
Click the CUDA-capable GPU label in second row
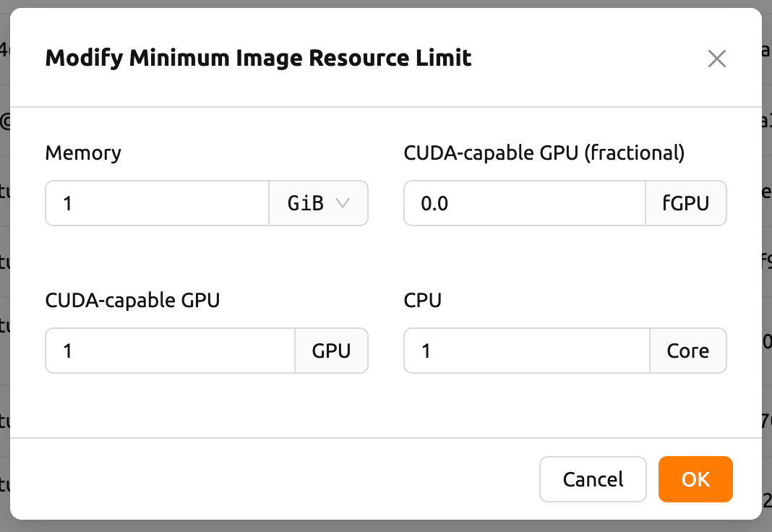coord(132,300)
